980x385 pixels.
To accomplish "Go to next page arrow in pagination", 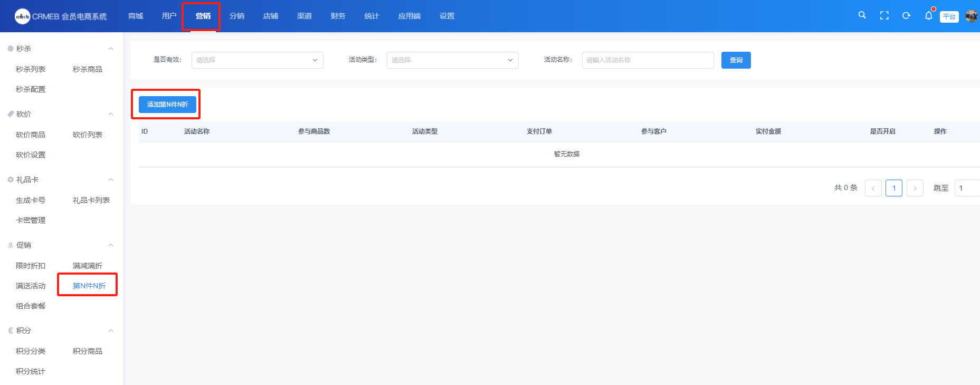I will 915,188.
